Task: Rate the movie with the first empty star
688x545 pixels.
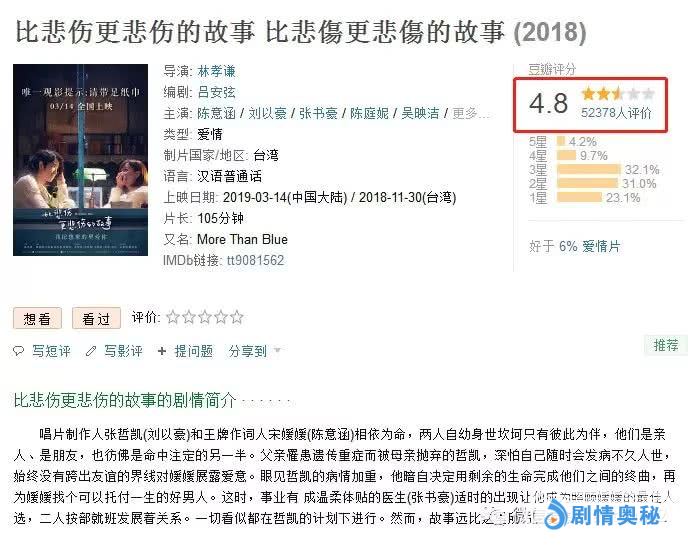Action: [x=173, y=317]
